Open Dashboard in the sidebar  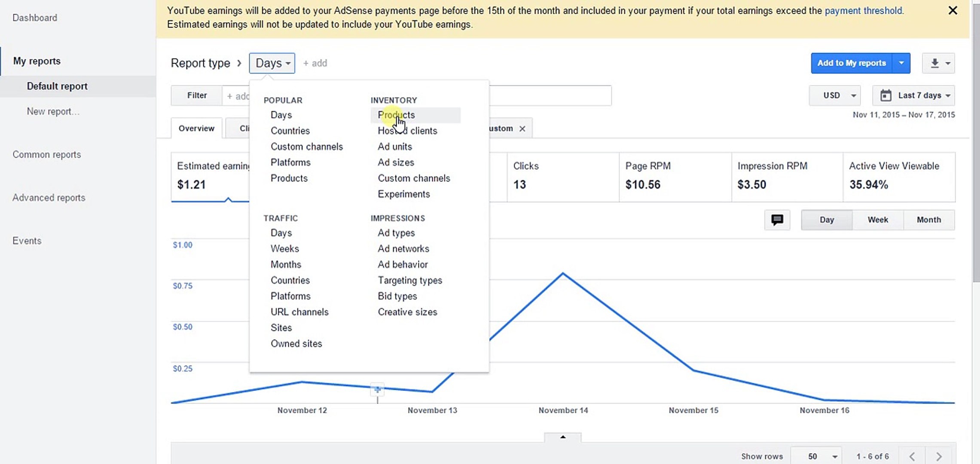[35, 18]
